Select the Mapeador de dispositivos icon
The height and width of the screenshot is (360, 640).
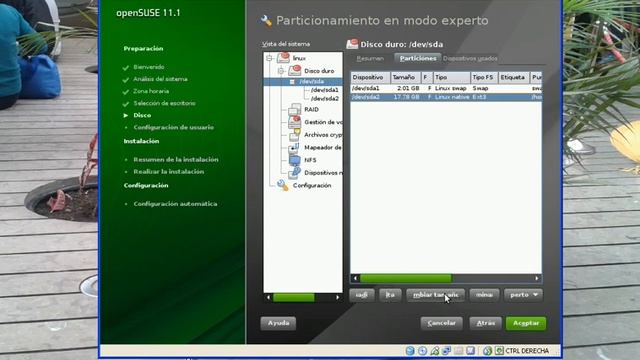[294, 147]
